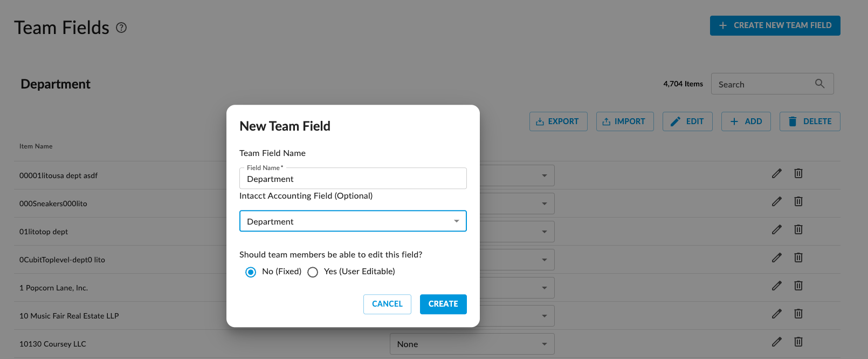Click trash icon for 10130 Coursey LLC
The width and height of the screenshot is (868, 359).
coord(798,342)
